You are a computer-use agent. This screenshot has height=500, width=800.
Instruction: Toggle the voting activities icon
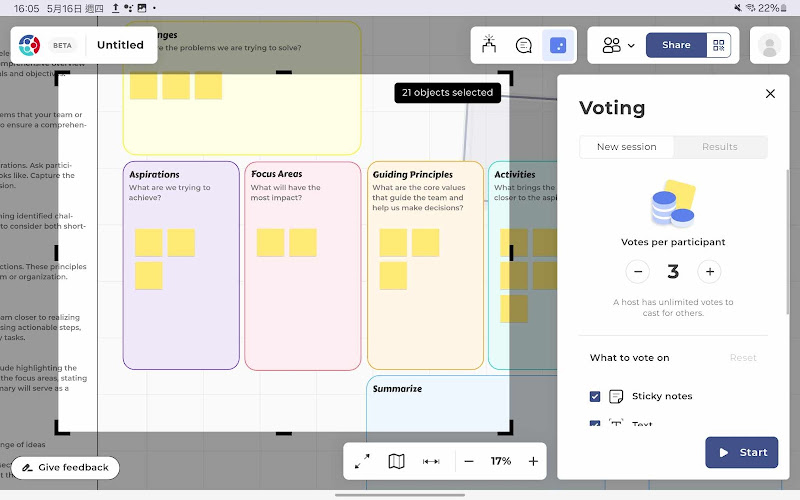point(558,45)
